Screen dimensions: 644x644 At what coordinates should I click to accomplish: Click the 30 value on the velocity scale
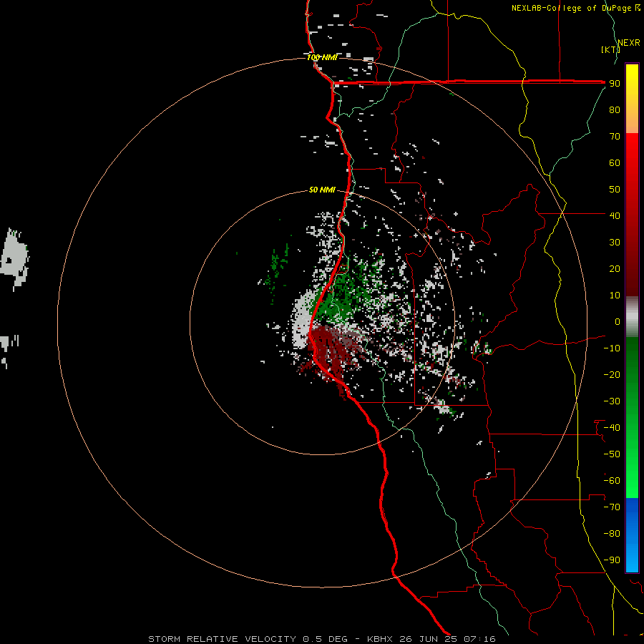click(615, 243)
